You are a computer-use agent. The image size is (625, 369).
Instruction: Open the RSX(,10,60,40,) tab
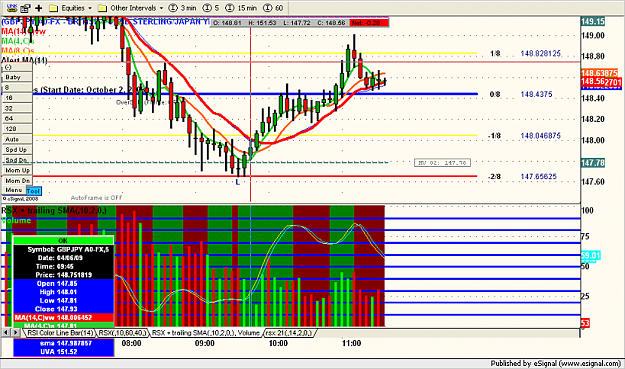coord(122,333)
